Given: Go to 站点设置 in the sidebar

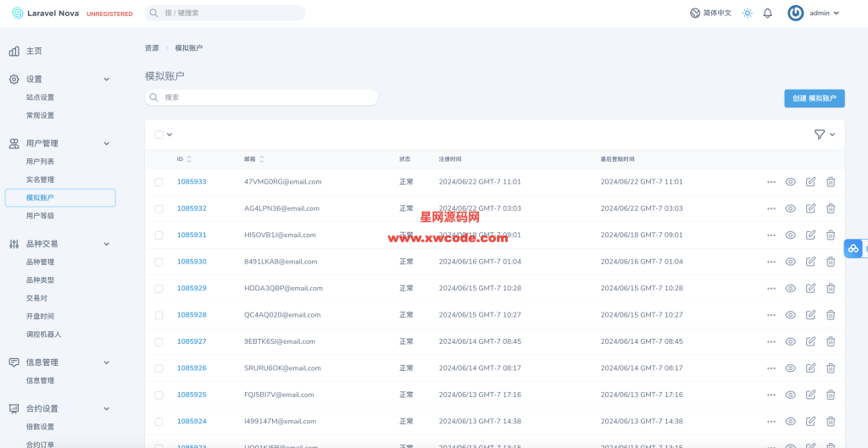Looking at the screenshot, I should [40, 97].
